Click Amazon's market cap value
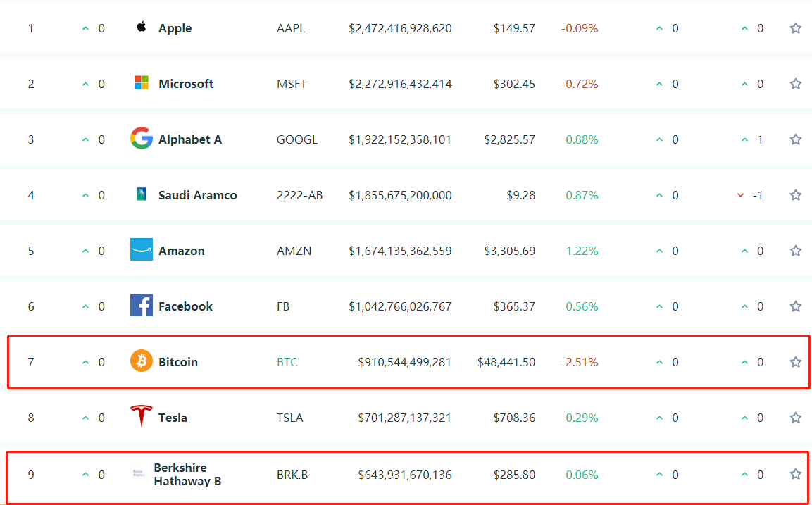Screen dimensions: 812x505 coord(400,251)
